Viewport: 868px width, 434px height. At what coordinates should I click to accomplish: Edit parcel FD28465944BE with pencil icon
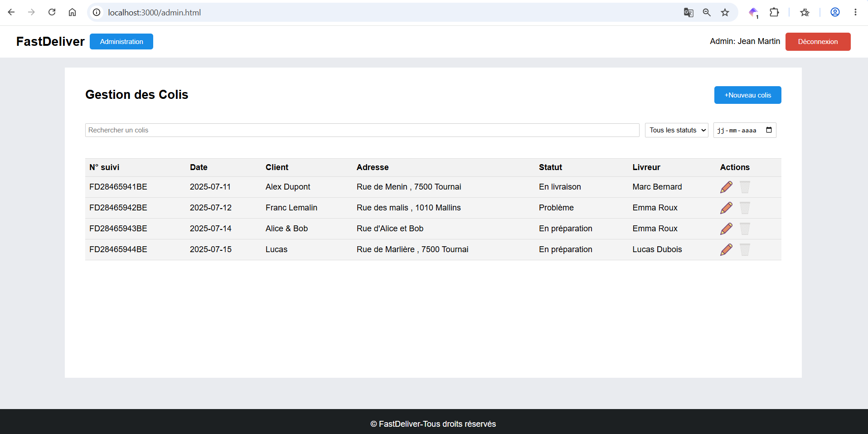726,249
